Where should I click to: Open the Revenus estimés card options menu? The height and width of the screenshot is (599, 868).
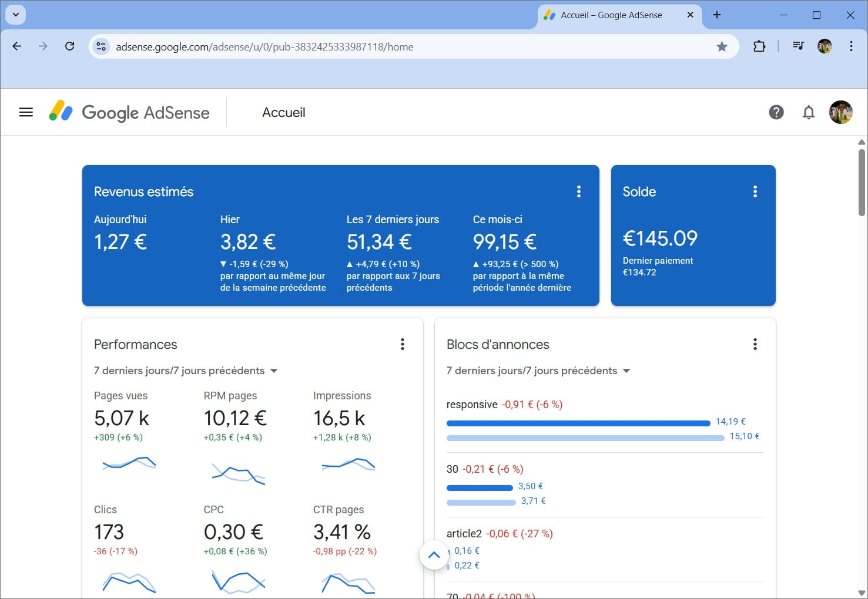point(579,191)
